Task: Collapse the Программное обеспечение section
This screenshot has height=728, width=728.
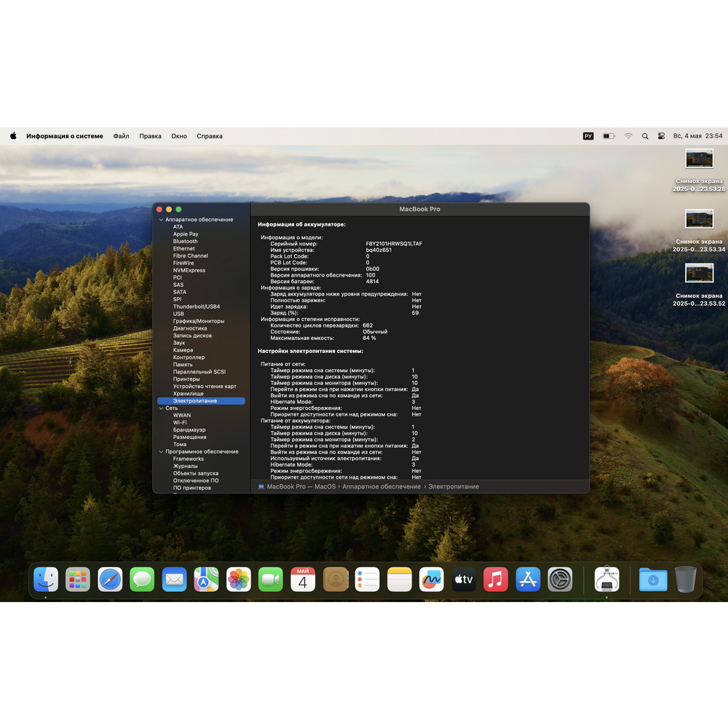Action: (161, 452)
